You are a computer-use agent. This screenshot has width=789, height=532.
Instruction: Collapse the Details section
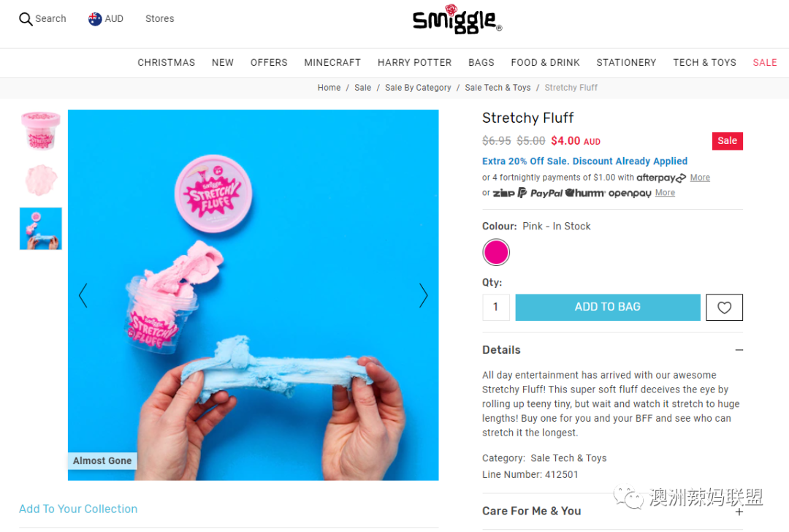coord(739,350)
